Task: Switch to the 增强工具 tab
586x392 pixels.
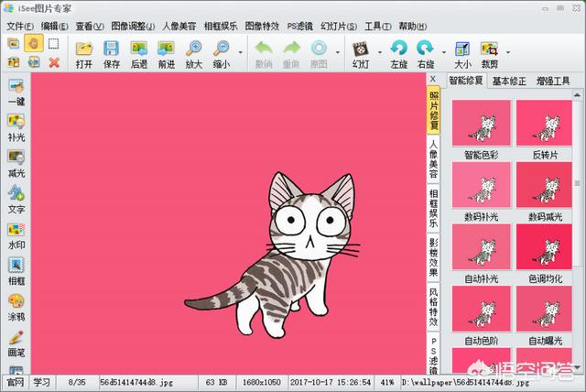Action: click(553, 82)
